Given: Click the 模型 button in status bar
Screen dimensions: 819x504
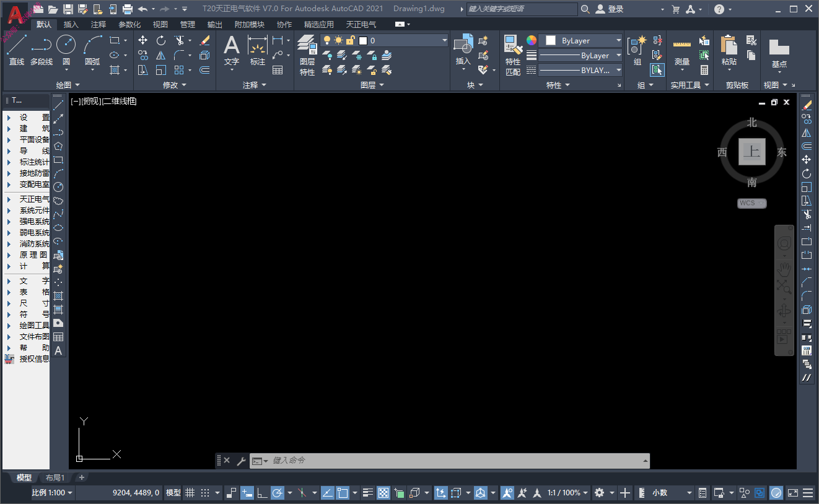Looking at the screenshot, I should coord(173,493).
